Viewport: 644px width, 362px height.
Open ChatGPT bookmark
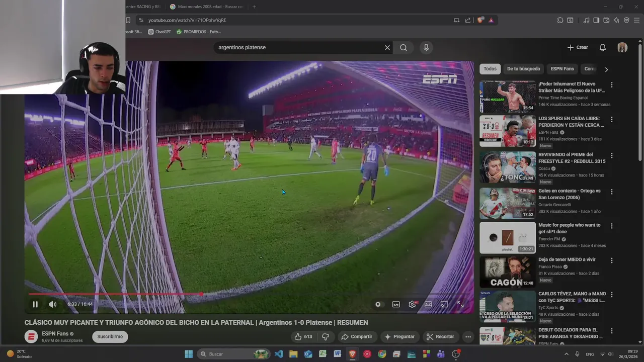tap(159, 32)
